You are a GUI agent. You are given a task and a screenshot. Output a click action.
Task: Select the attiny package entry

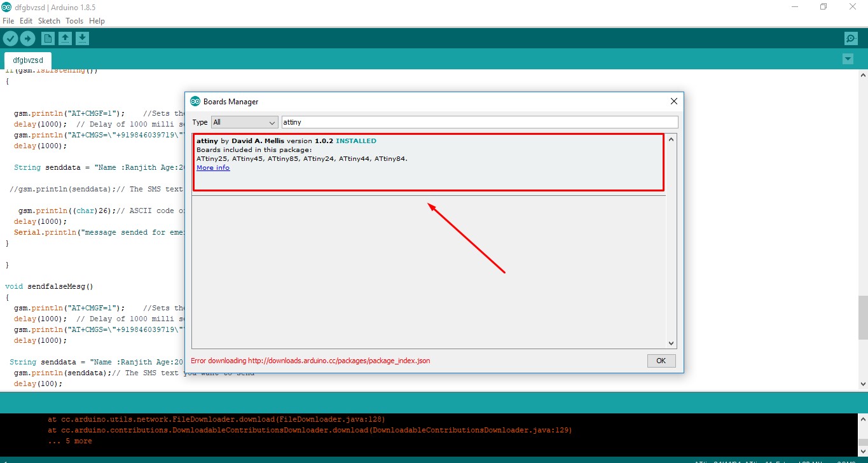[429, 162]
